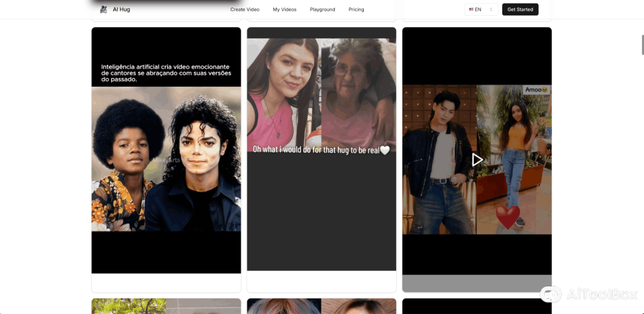
Task: Open the Create Video page
Action: click(245, 9)
